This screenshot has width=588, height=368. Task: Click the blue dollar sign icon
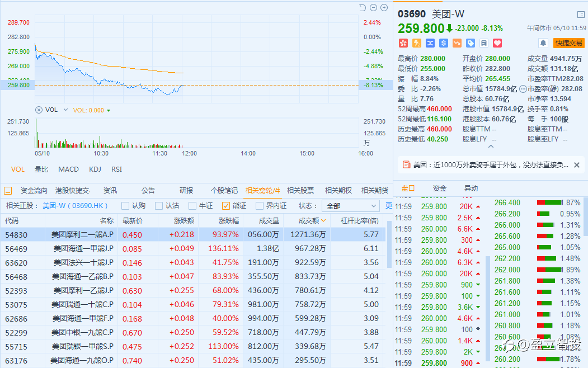443,43
